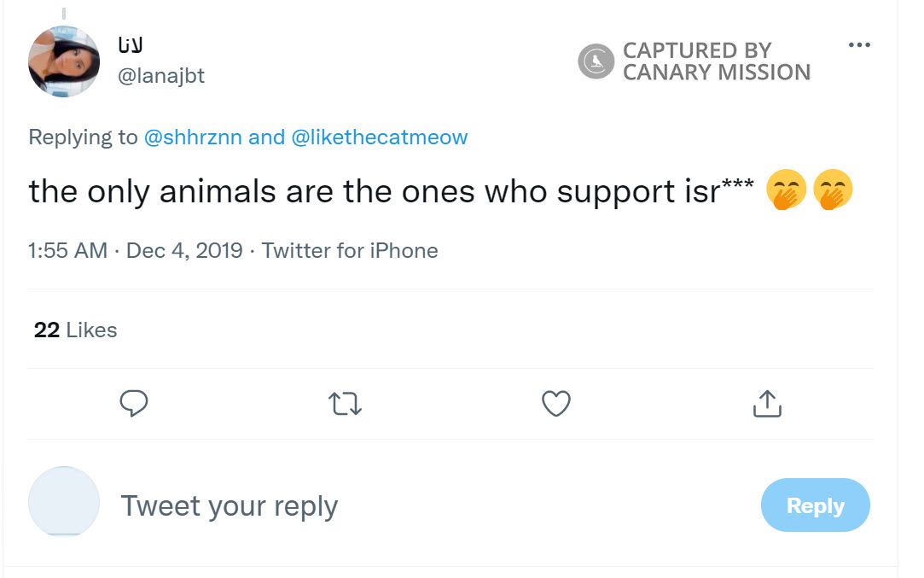The height and width of the screenshot is (578, 924).
Task: Open the @shhrznn profile link
Action: 193,137
